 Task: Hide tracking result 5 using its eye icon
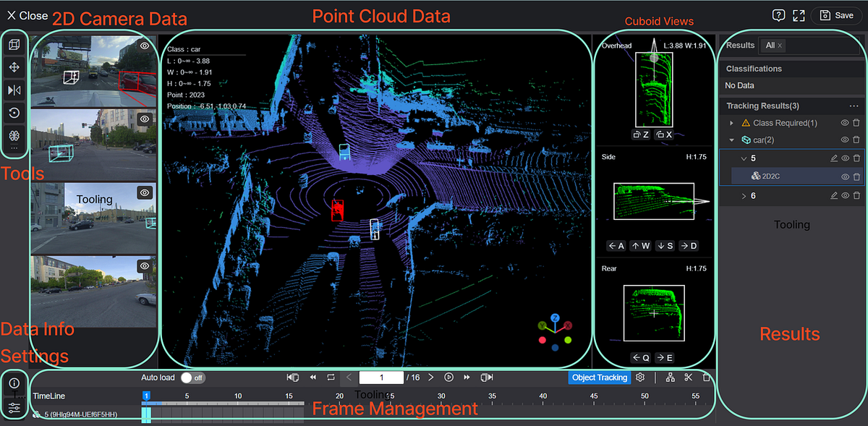pos(844,158)
